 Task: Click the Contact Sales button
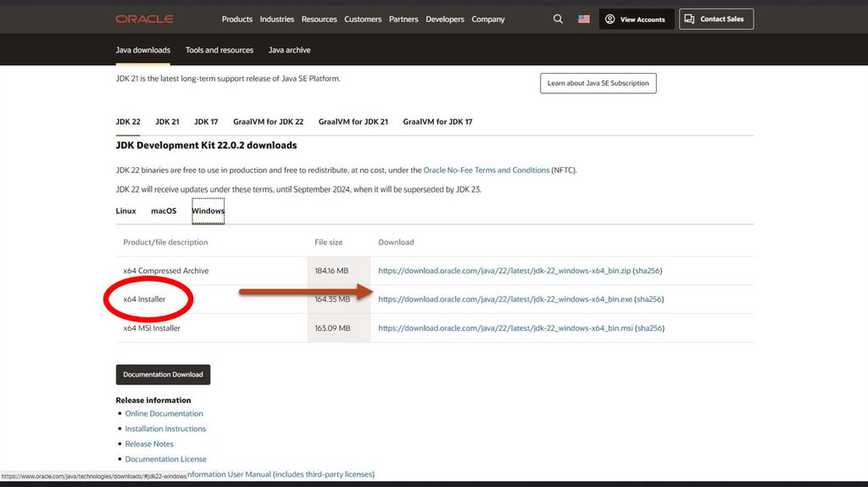point(716,19)
